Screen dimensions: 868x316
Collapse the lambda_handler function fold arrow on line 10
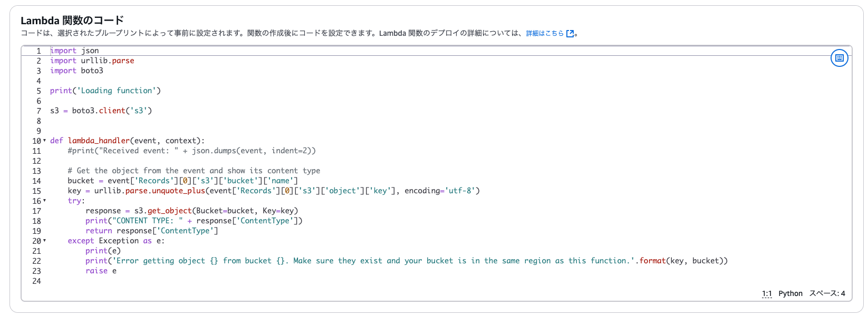44,141
